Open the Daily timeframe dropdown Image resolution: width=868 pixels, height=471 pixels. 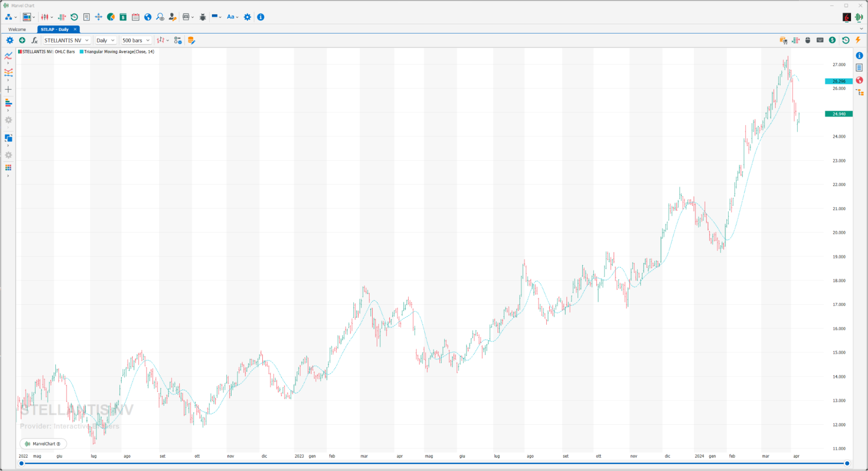106,40
